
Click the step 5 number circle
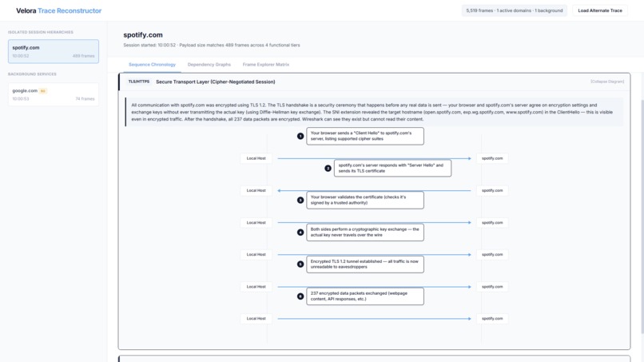coord(300,265)
